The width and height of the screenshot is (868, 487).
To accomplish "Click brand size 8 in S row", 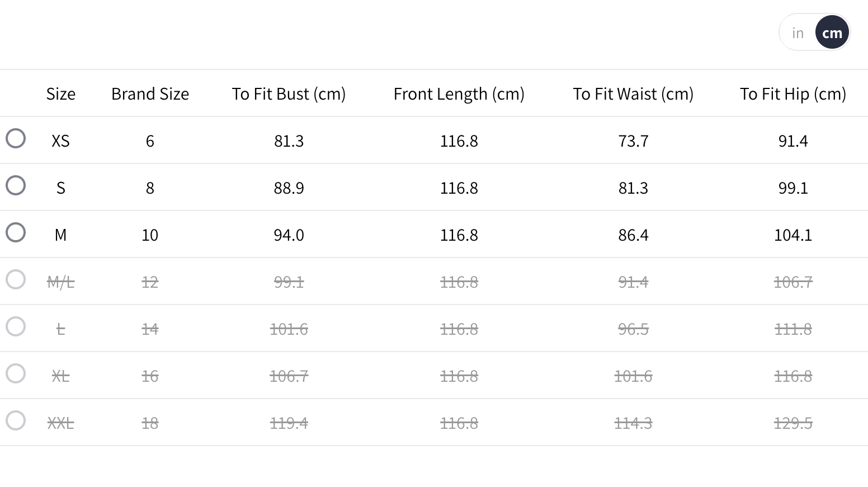I will 150,188.
